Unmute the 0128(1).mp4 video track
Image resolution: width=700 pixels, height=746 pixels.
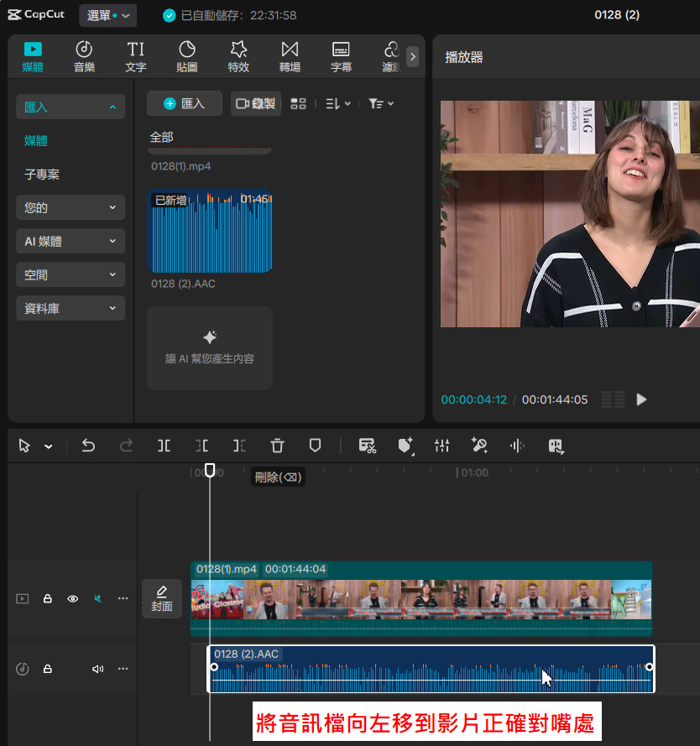click(x=98, y=598)
